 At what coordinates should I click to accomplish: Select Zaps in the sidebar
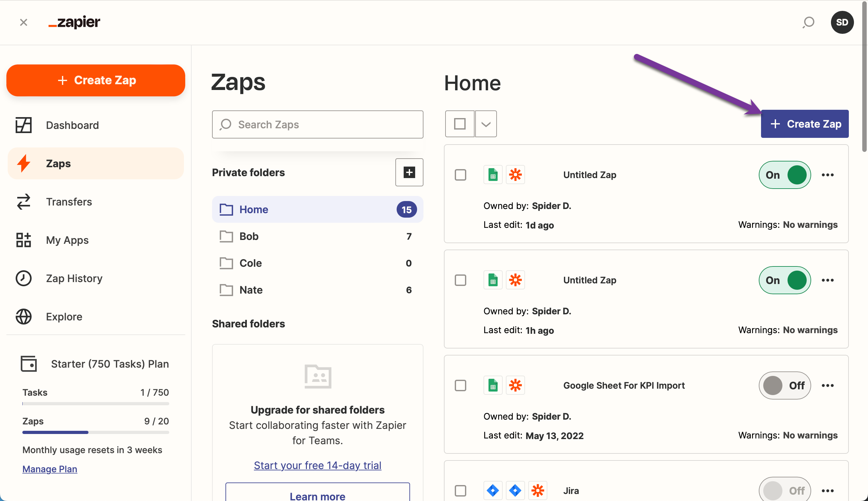(x=96, y=163)
